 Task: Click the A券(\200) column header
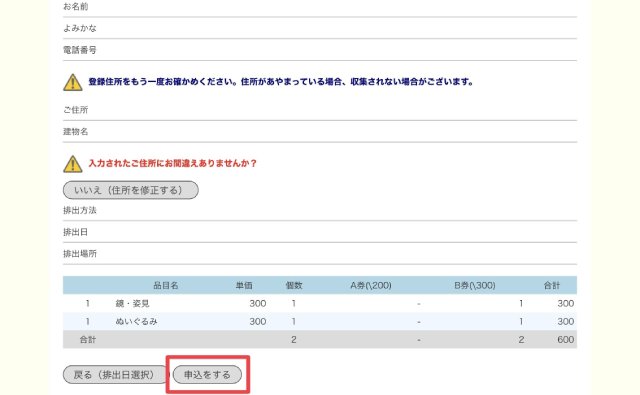tap(371, 285)
